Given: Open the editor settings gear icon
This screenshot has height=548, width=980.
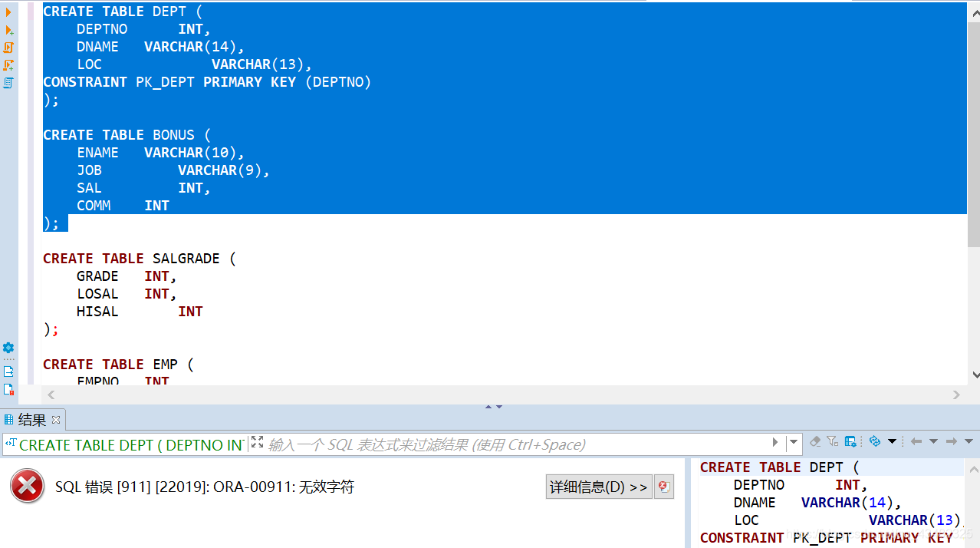Looking at the screenshot, I should click(8, 348).
